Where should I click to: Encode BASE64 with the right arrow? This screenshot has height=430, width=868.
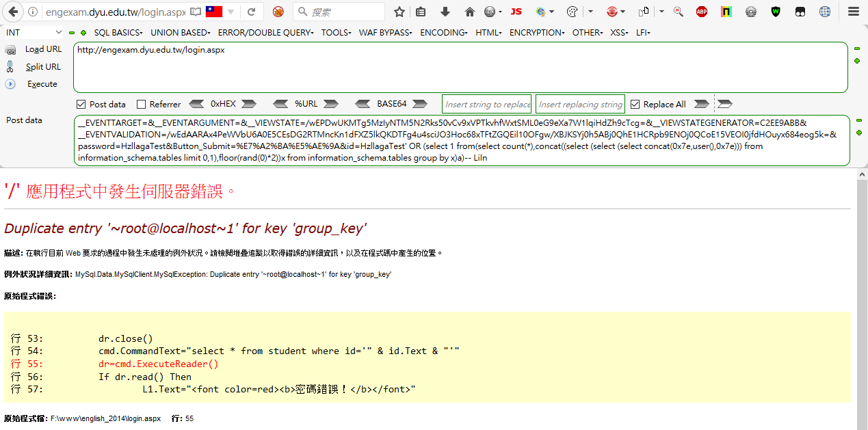coord(419,104)
